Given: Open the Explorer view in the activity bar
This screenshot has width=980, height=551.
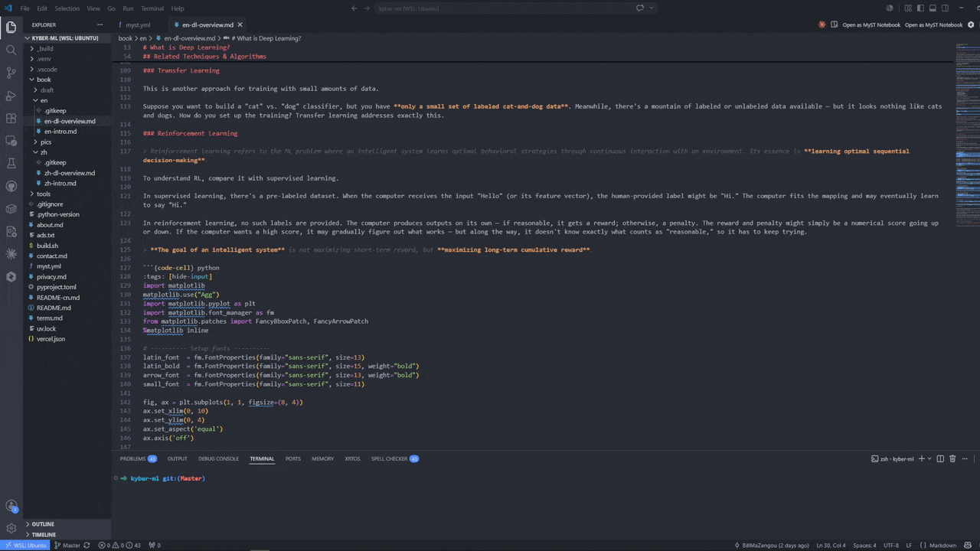Looking at the screenshot, I should point(11,28).
